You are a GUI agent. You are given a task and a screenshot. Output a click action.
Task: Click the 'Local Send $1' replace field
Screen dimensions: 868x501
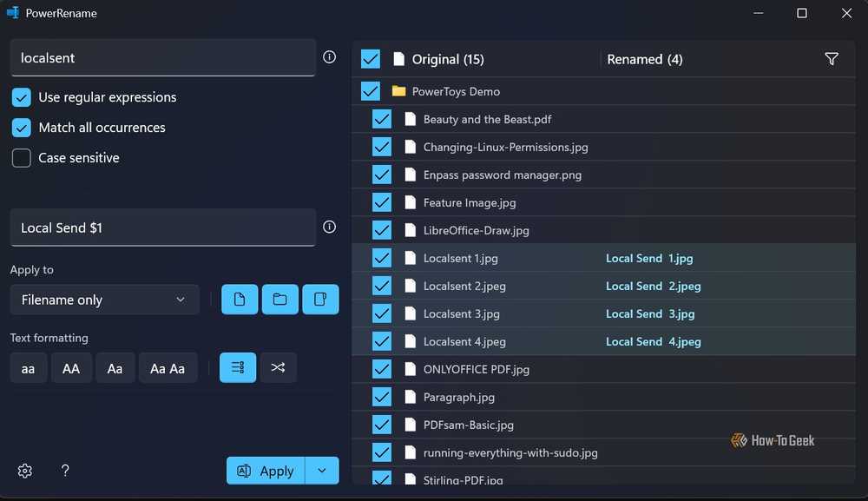point(163,227)
